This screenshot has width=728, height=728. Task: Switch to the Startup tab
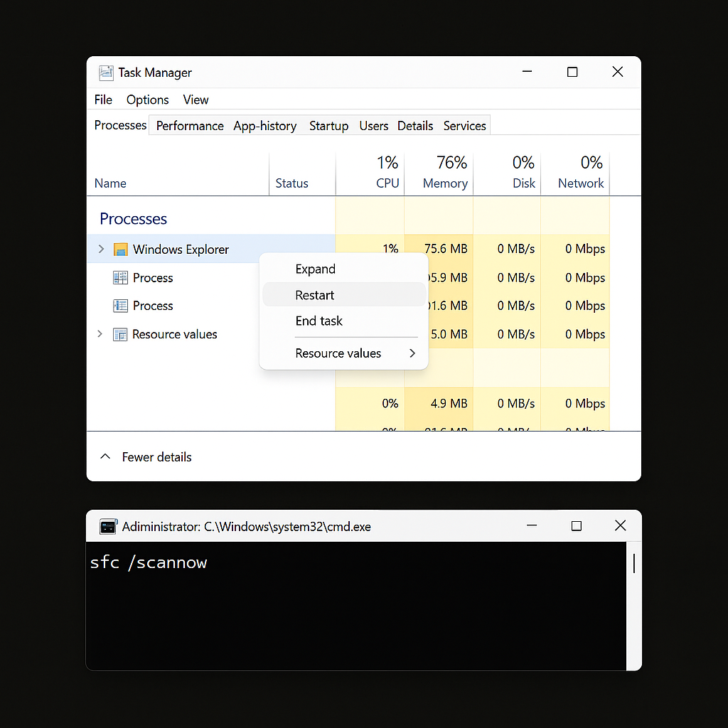click(328, 126)
